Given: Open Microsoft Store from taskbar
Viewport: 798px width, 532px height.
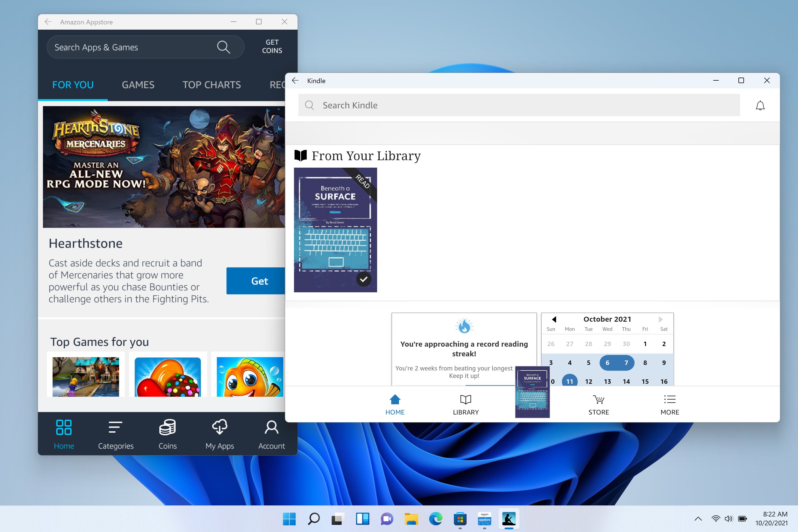Looking at the screenshot, I should click(x=460, y=518).
